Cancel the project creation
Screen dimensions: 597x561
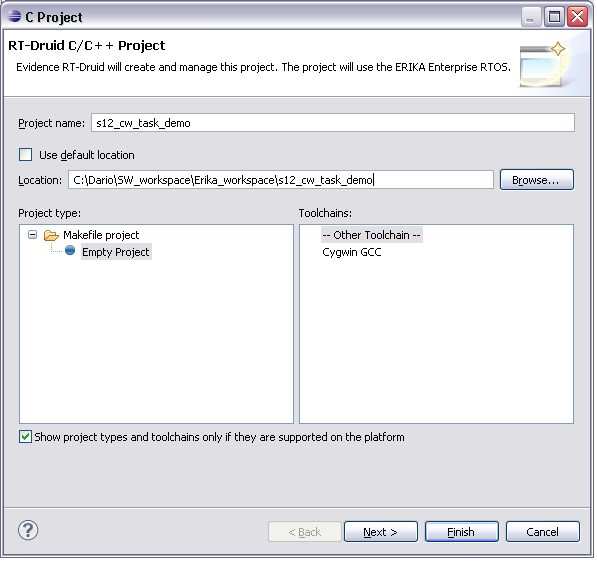click(x=543, y=534)
